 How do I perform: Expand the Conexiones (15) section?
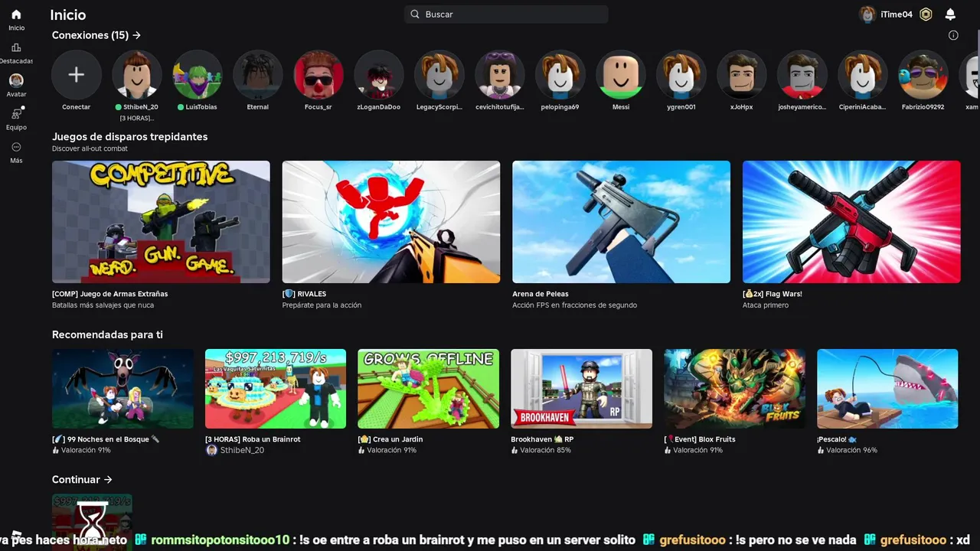(x=96, y=35)
